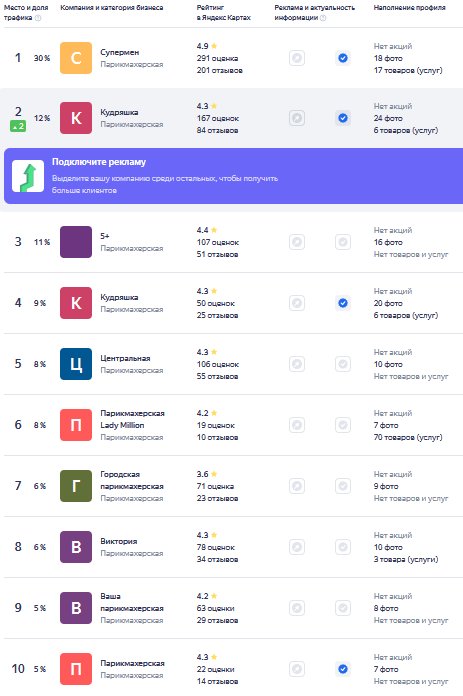Click the advertising status icon for Супермен
Image resolution: width=463 pixels, height=696 pixels.
(x=297, y=58)
